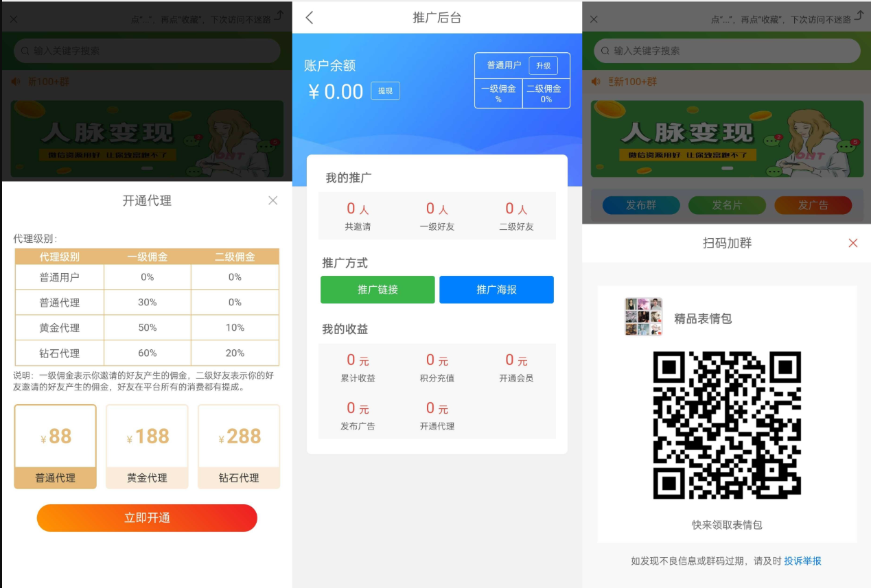
Task: Click the 立即开通 button
Action: click(x=147, y=518)
